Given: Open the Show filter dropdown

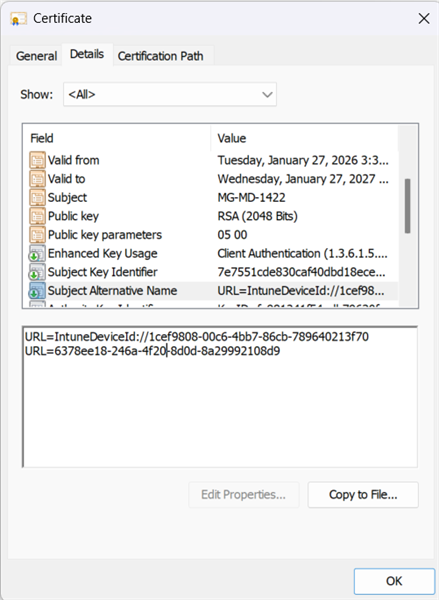Looking at the screenshot, I should (170, 94).
